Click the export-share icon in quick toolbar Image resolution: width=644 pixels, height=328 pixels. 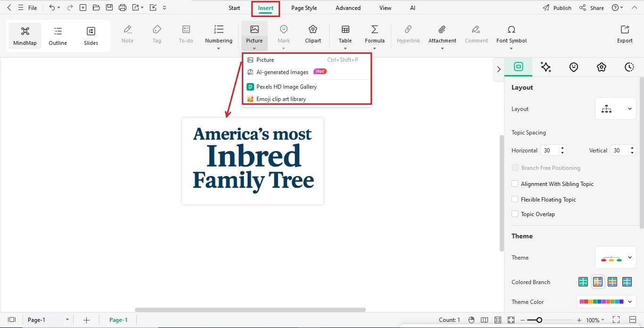tap(136, 8)
